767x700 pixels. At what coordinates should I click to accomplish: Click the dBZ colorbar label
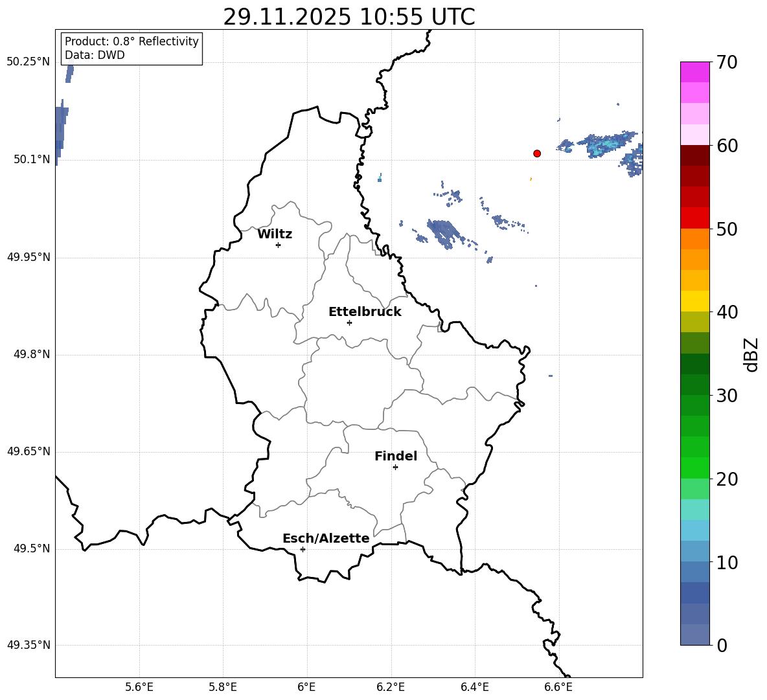(x=752, y=354)
